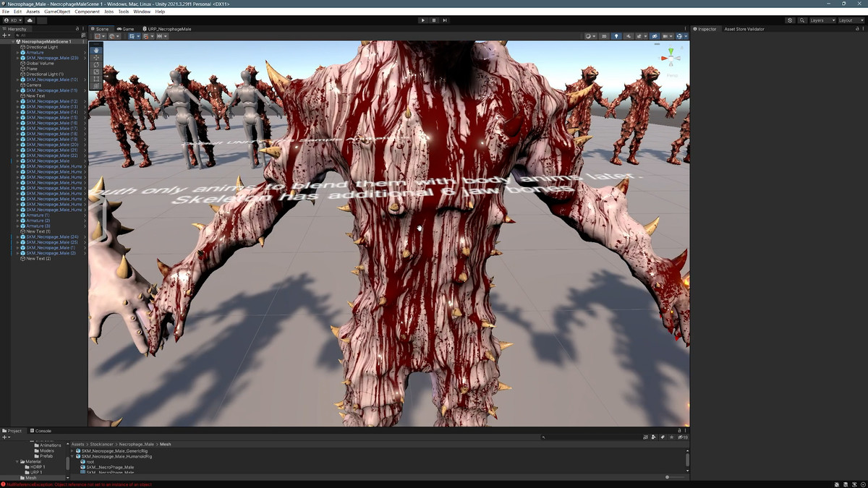868x488 pixels.
Task: Toggle 2D view mode in Scene
Action: point(604,35)
